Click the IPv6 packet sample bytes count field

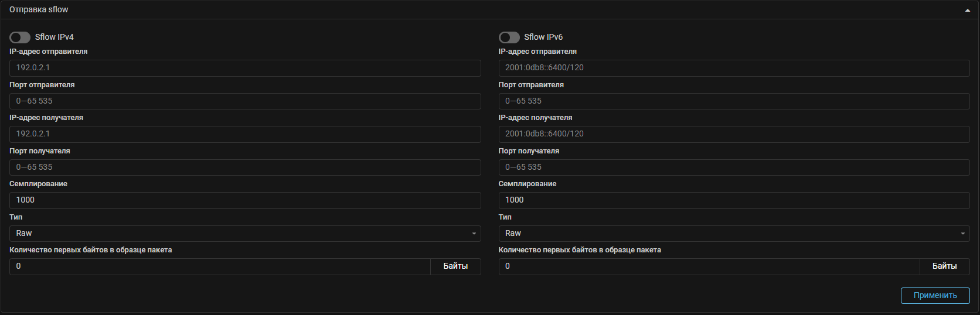709,266
